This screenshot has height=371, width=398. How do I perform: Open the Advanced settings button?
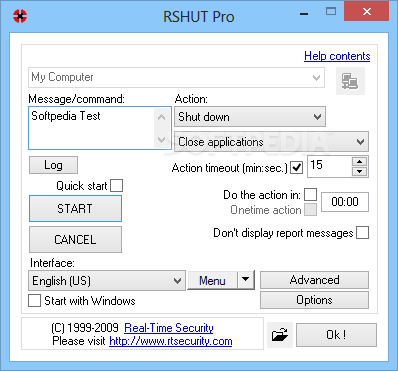coord(314,280)
